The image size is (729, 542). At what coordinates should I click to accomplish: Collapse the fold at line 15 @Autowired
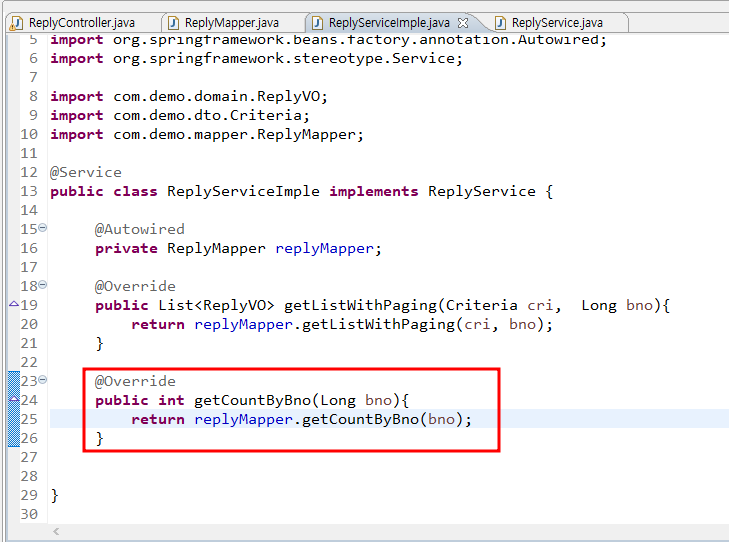[x=43, y=228]
